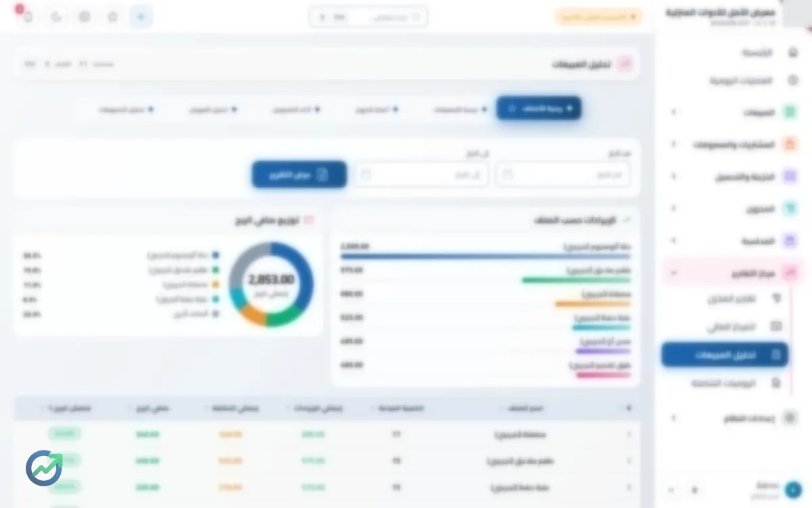Select the highlighted blue report tab
The width and height of the screenshot is (812, 508).
(x=539, y=108)
